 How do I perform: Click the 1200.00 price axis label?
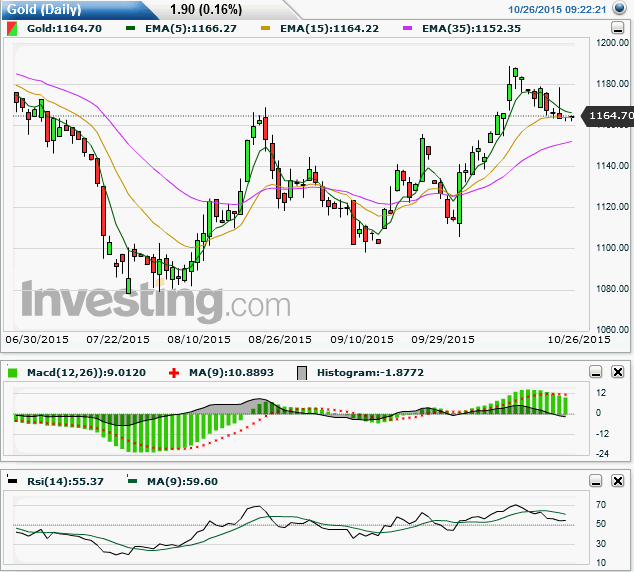click(x=613, y=43)
